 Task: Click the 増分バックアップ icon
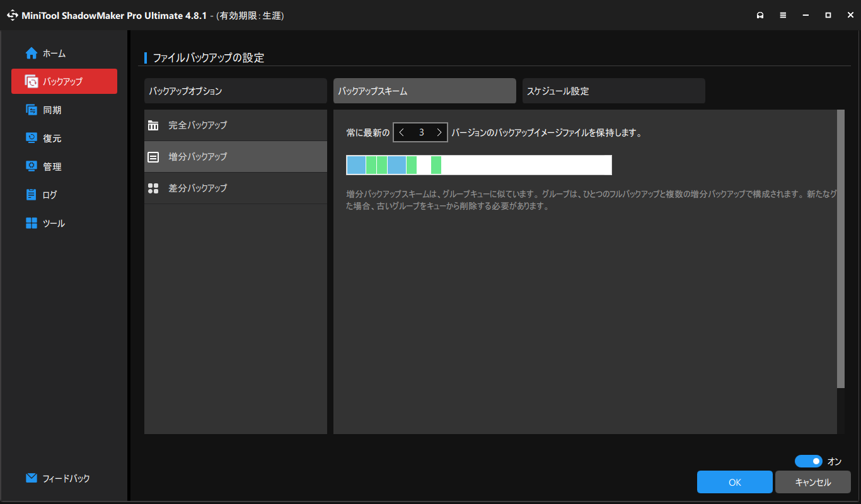click(153, 157)
